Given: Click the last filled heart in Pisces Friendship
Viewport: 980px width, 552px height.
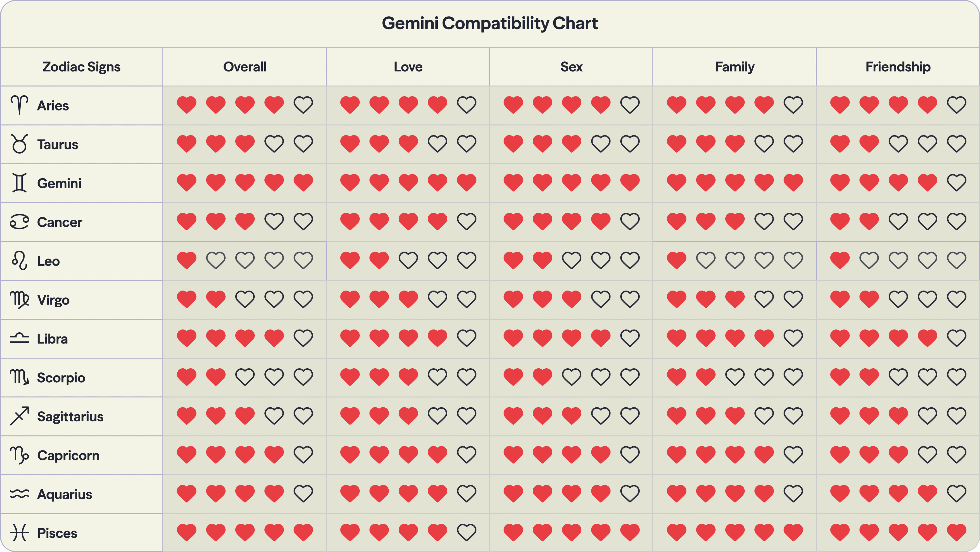Looking at the screenshot, I should tap(957, 532).
